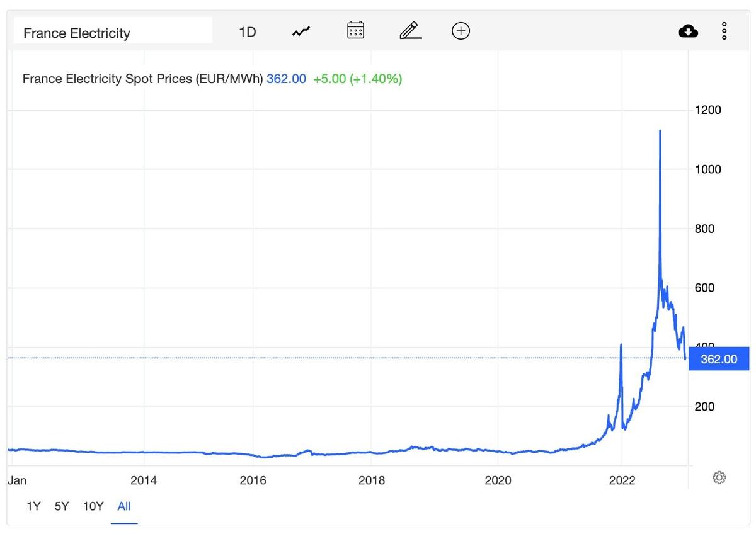The width and height of the screenshot is (756, 534).
Task: Switch to the 1Y range tab
Action: (33, 506)
